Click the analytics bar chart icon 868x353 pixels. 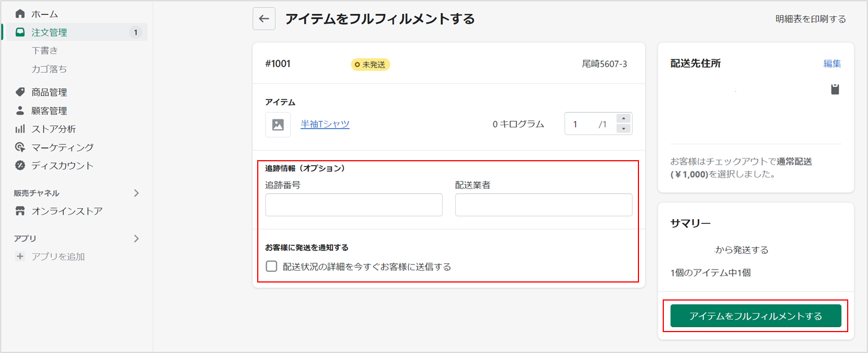[20, 129]
